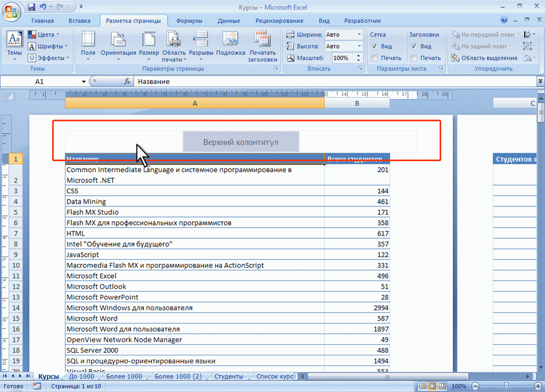Undo last action in Quick Access toolbar

(43, 6)
